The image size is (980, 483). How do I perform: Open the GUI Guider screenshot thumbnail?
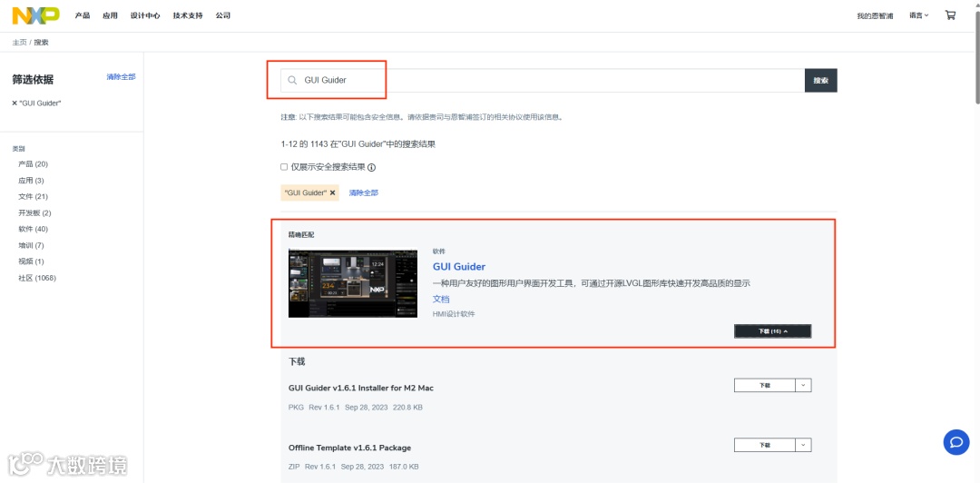pos(352,283)
